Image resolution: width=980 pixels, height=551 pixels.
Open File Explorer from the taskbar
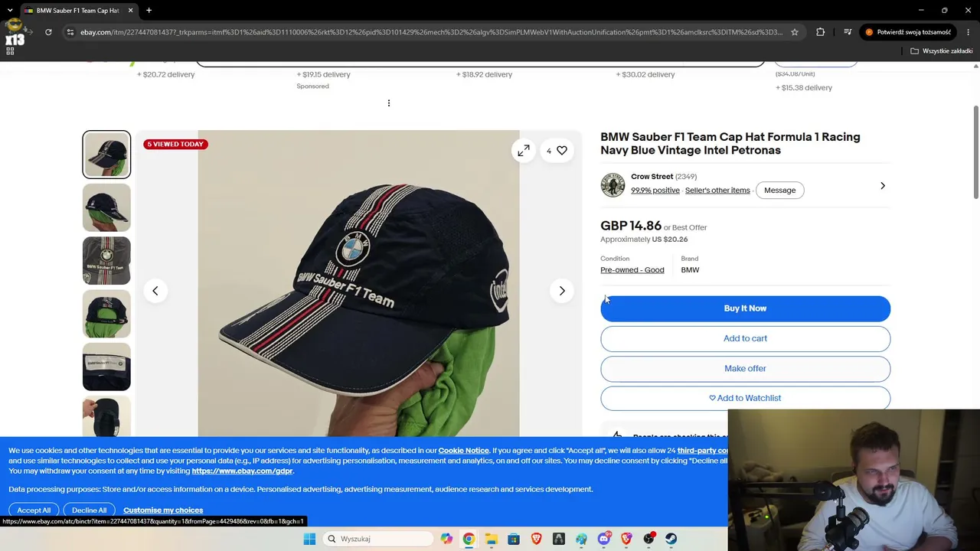[x=491, y=539]
